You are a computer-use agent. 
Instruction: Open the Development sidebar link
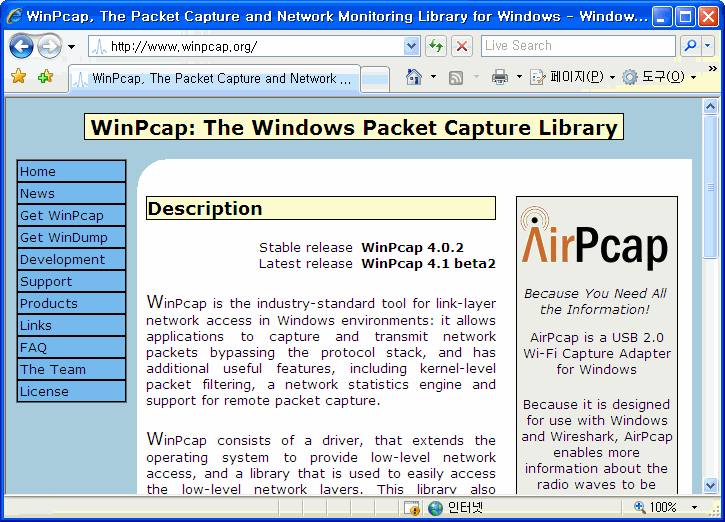point(71,259)
